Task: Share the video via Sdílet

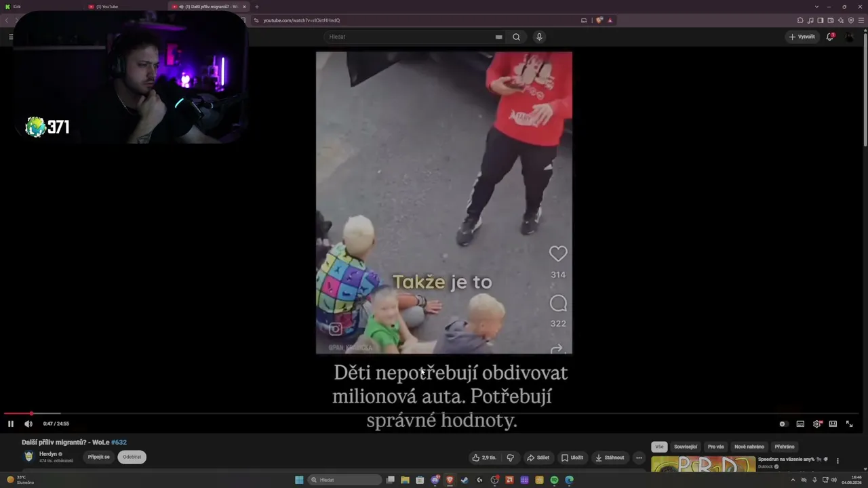Action: point(538,457)
